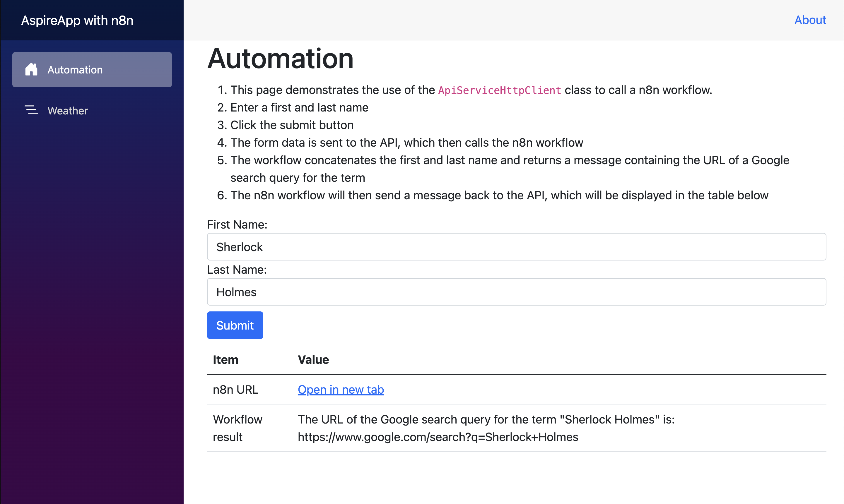Click the list icon beside Weather

tap(31, 110)
